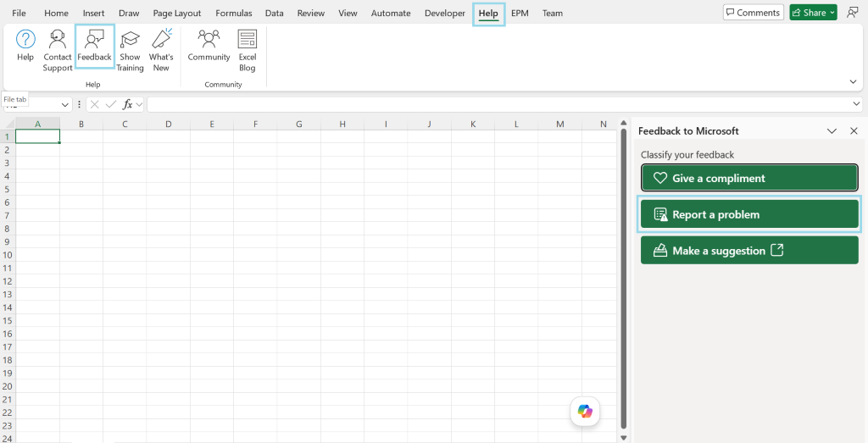
Task: Click Make a suggestion
Action: [x=749, y=250]
